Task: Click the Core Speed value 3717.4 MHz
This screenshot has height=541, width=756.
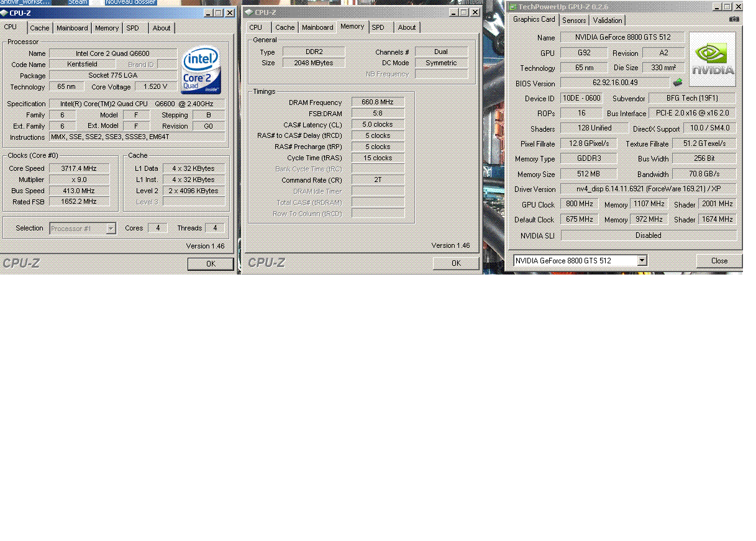Action: coord(78,168)
